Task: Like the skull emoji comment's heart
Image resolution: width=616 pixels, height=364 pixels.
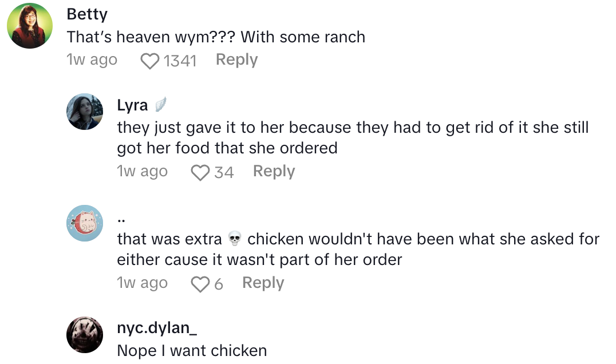Action: click(x=200, y=284)
